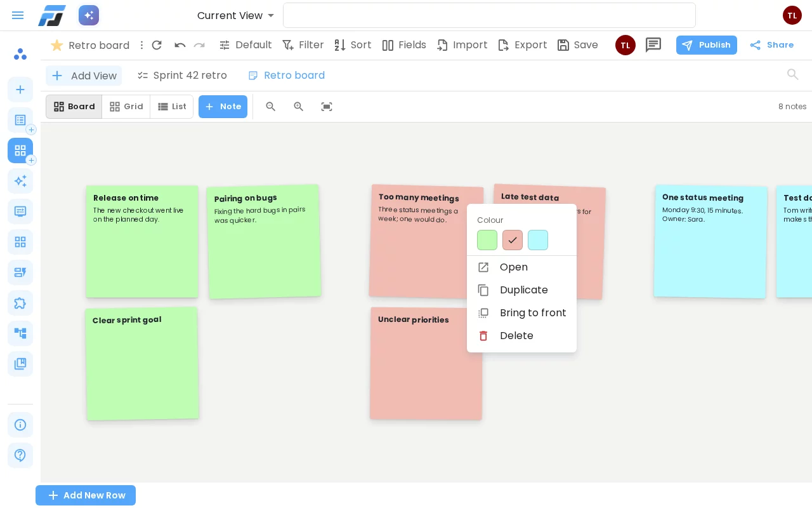Select Open in the note context menu
This screenshot has width=812, height=508.
click(x=521, y=267)
